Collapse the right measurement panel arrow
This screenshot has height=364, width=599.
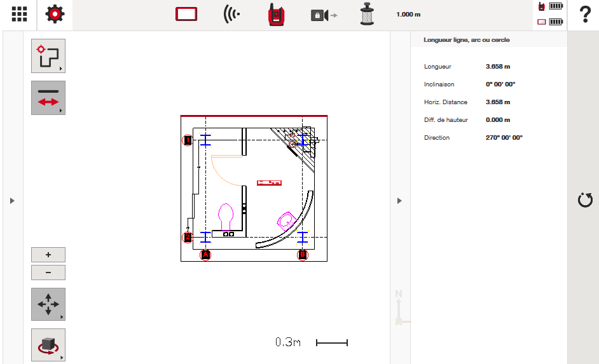(x=399, y=201)
